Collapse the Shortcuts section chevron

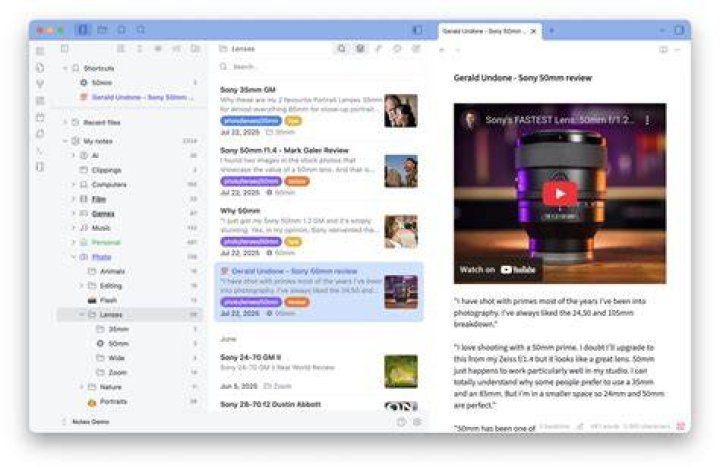tap(65, 68)
